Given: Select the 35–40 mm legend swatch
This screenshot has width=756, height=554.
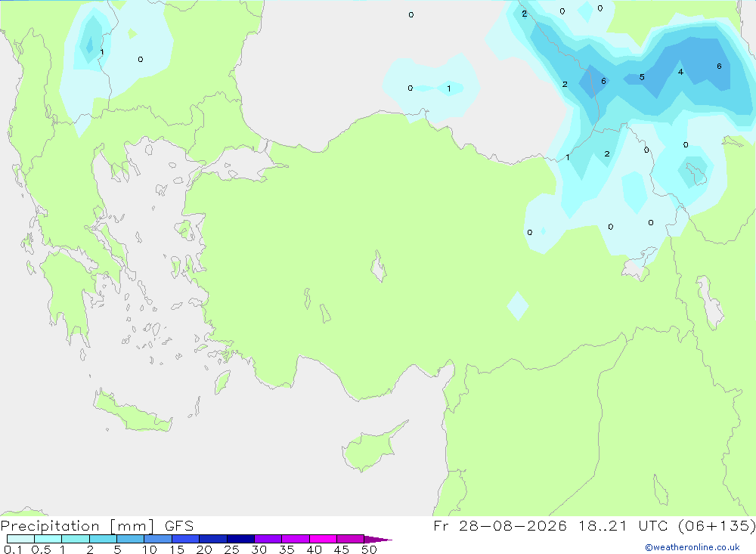Looking at the screenshot, I should 296,539.
